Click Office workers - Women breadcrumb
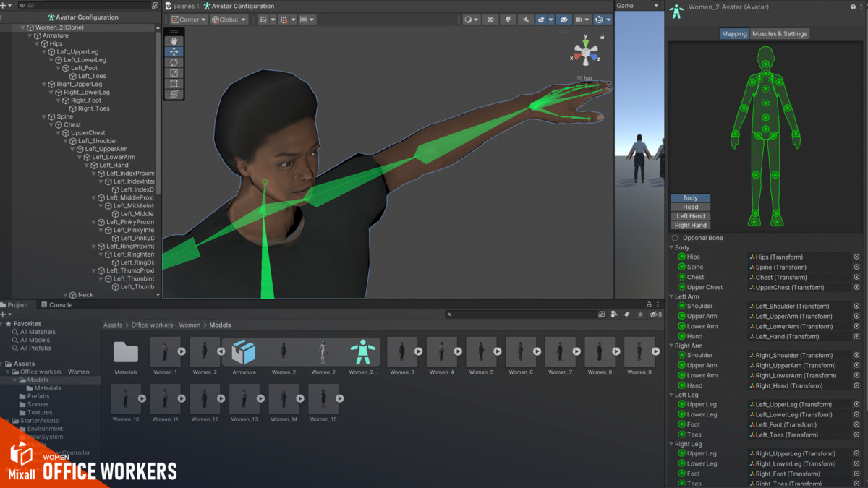The image size is (868, 488). pyautogui.click(x=166, y=325)
